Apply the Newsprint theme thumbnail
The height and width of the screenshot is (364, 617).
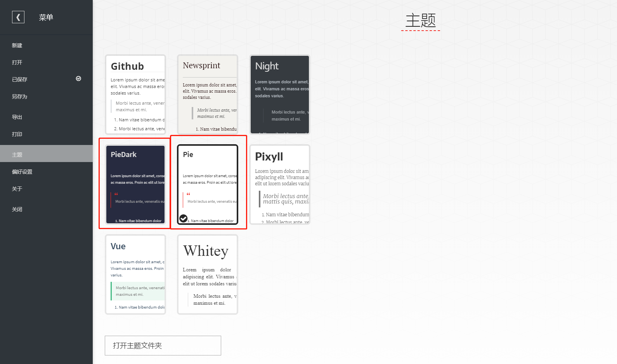208,95
